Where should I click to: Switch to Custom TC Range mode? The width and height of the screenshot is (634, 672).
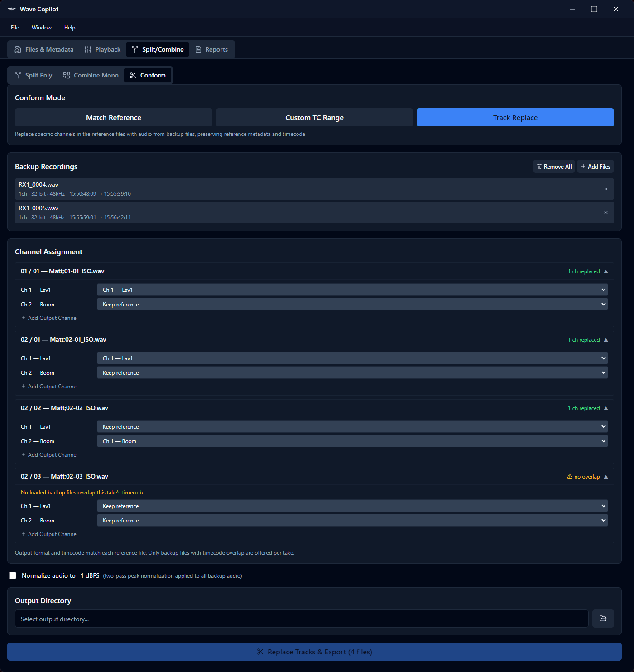click(314, 117)
